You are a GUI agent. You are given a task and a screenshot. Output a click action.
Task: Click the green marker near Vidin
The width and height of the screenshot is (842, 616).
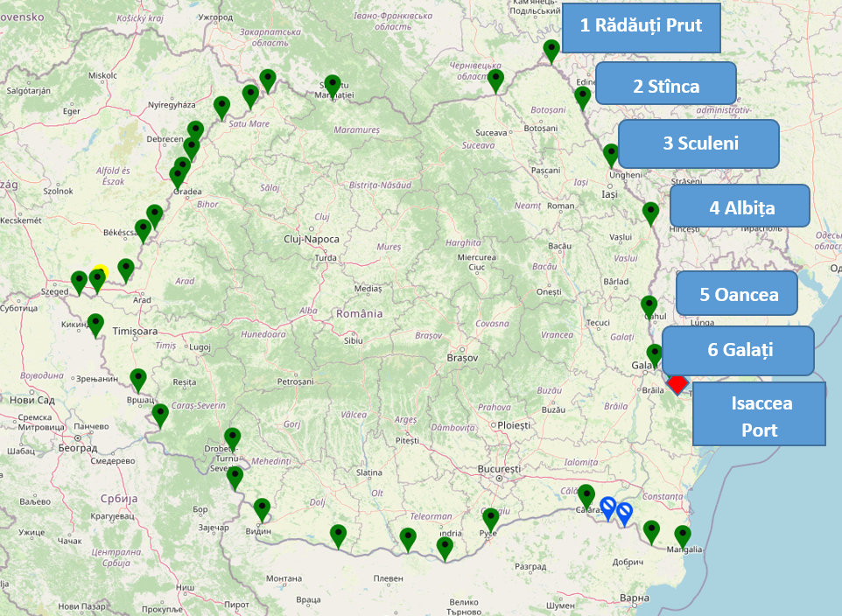[262, 508]
